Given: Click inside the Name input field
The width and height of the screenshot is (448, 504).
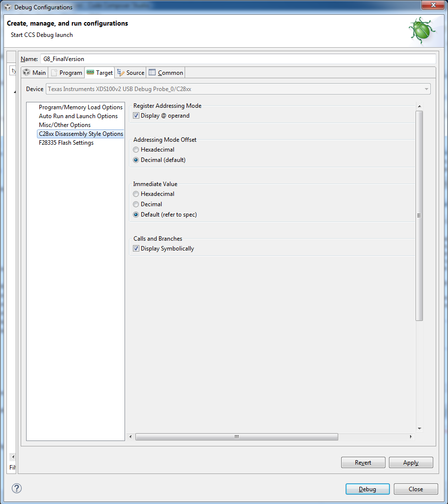Looking at the screenshot, I should click(148, 59).
